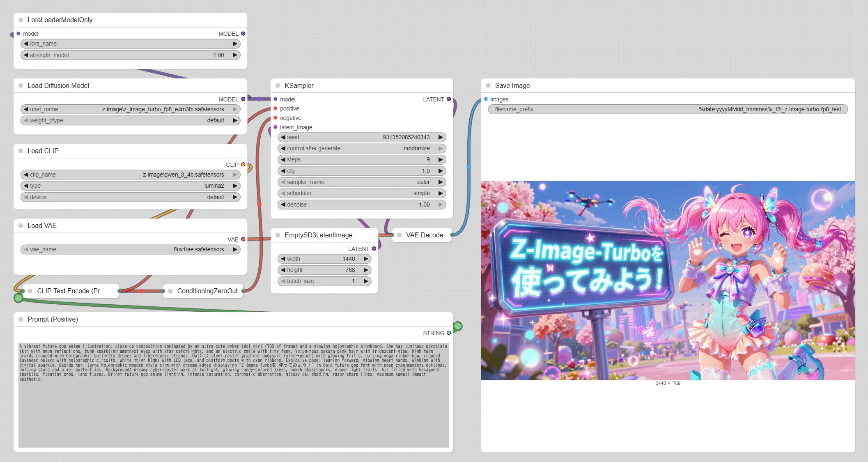Screen dimensions: 868x462
Task: Click the CLIP output socket of Load CLIP
Action: [243, 165]
